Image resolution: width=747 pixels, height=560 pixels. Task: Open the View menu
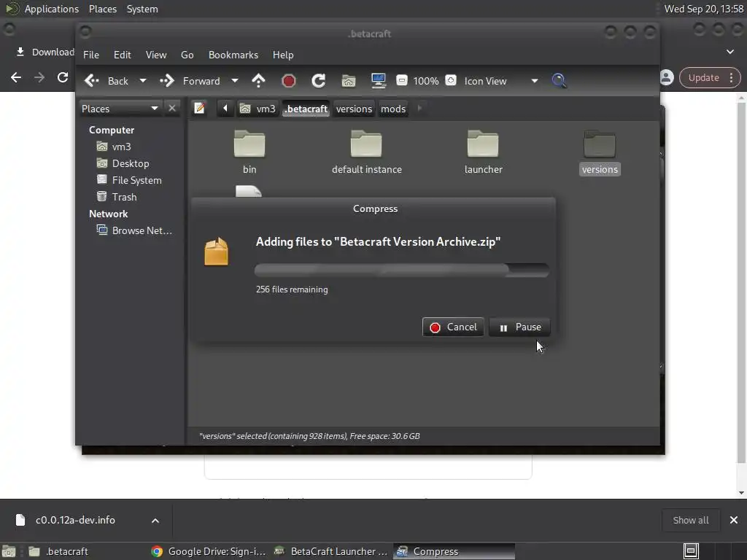(156, 55)
